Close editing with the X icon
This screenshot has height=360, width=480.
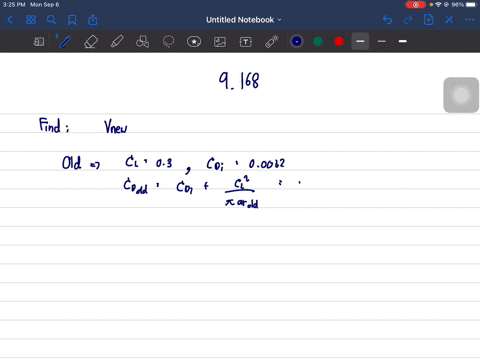pos(449,20)
